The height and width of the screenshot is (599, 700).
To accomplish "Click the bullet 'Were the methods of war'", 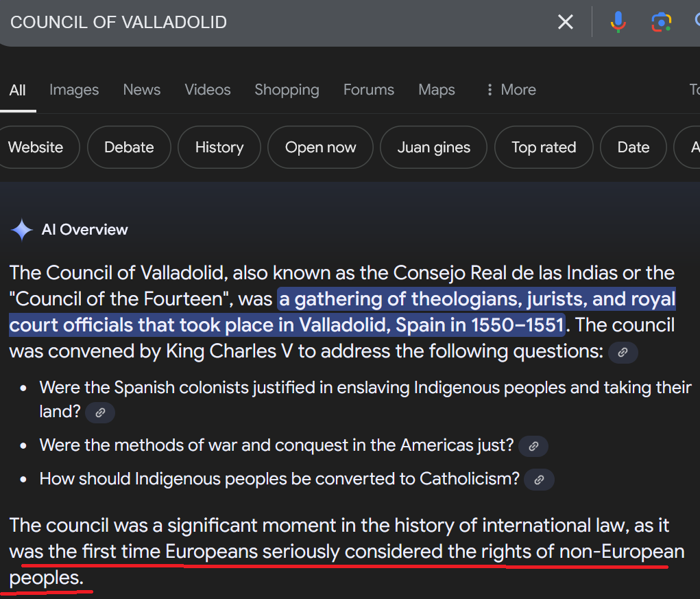I will (276, 445).
